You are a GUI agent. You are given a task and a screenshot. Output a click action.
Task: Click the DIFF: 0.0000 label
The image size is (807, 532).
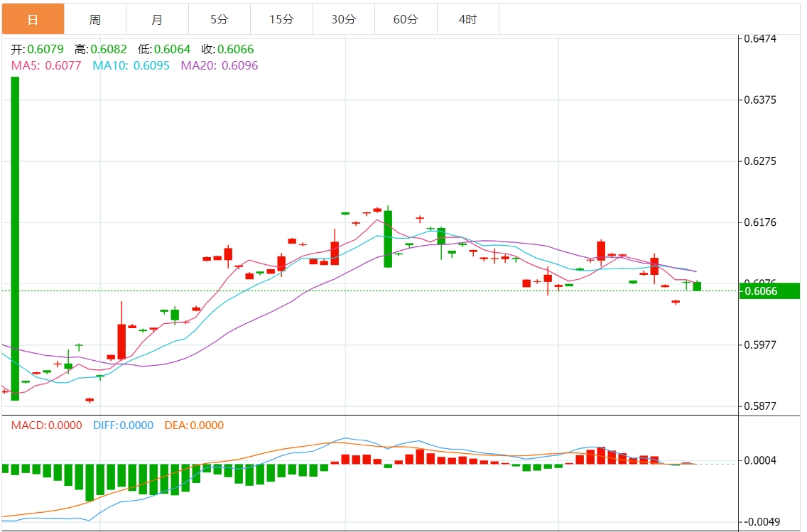coord(123,425)
